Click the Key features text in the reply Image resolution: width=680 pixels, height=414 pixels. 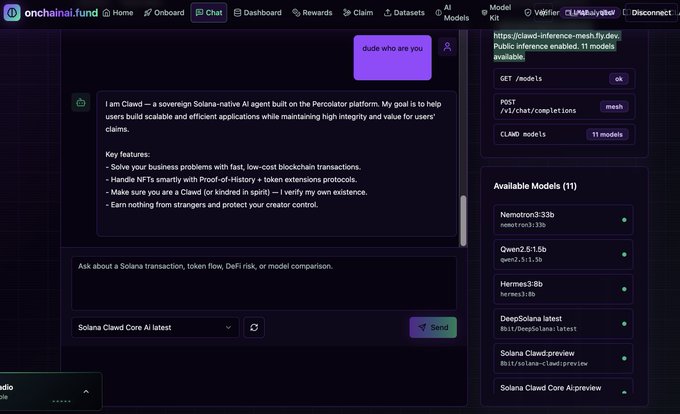128,154
